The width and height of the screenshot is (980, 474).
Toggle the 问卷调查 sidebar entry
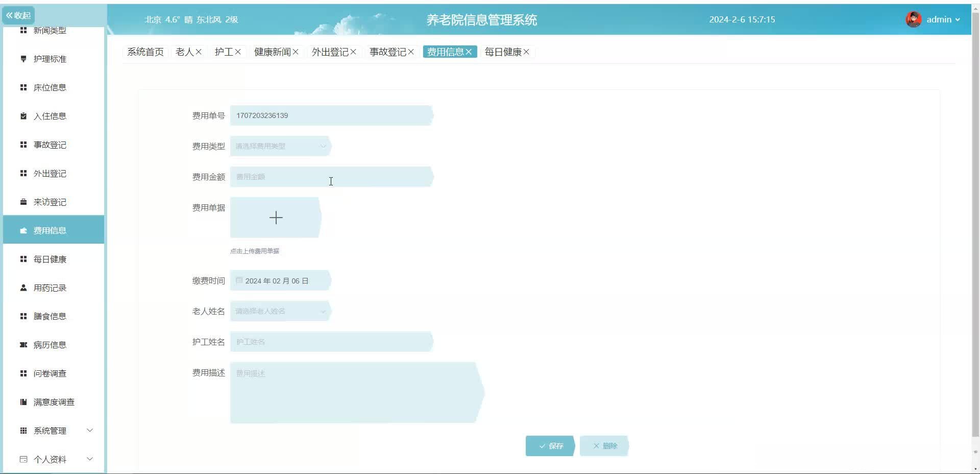point(49,373)
